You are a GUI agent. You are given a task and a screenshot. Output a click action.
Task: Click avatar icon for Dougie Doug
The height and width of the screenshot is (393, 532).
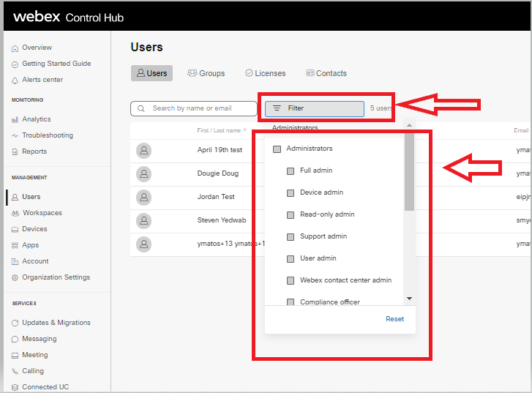pyautogui.click(x=144, y=174)
